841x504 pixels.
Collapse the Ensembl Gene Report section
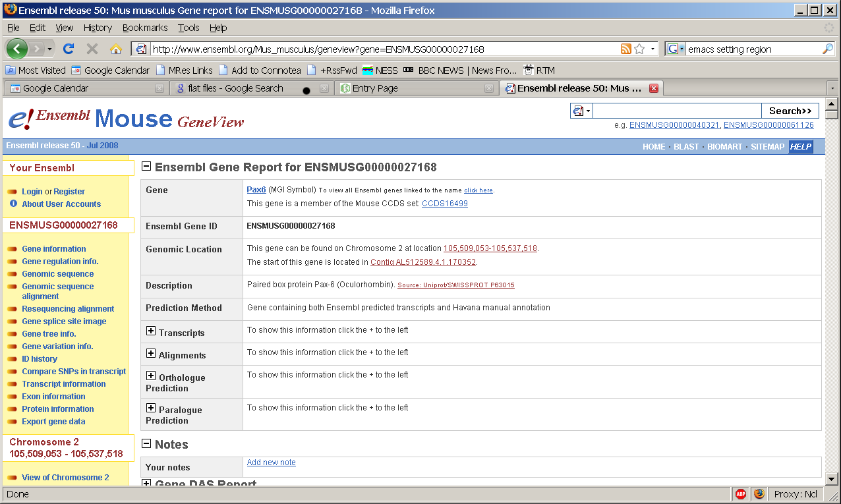(x=147, y=167)
